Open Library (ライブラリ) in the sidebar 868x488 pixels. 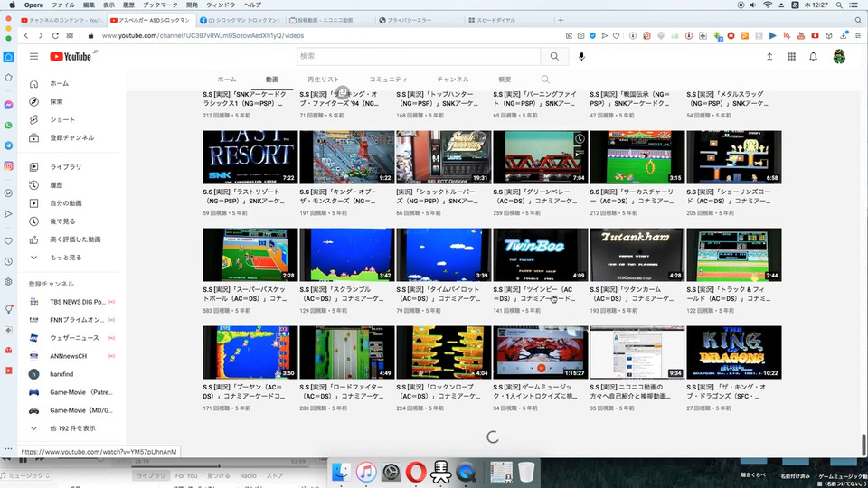pos(68,167)
